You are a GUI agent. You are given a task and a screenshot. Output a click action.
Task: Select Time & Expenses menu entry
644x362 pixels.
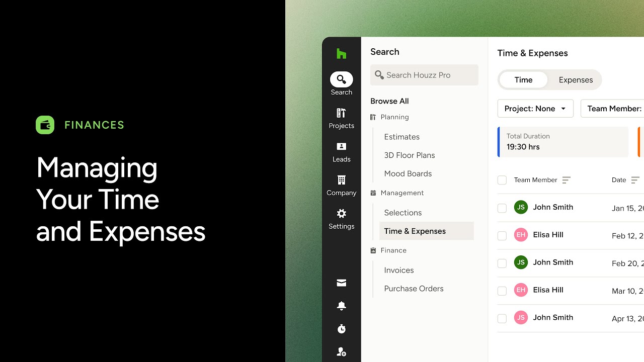[x=427, y=231]
